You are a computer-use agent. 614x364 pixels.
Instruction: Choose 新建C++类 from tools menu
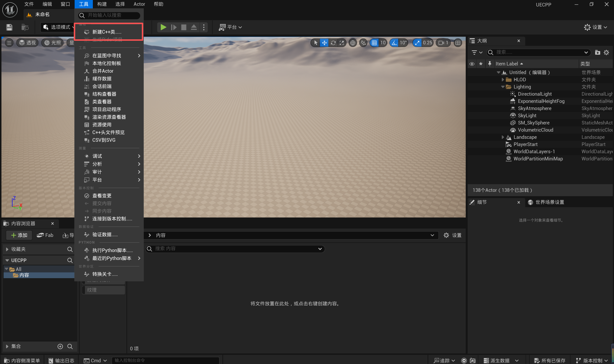[x=107, y=32]
